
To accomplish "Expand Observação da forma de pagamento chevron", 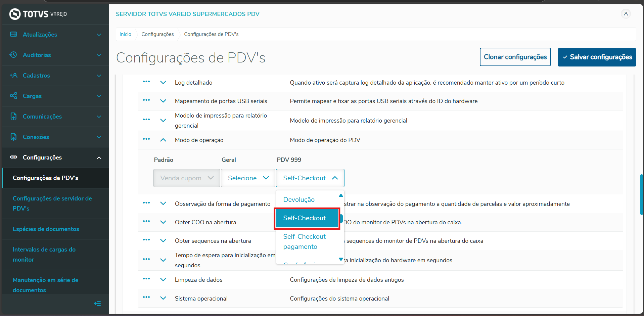I will 163,204.
